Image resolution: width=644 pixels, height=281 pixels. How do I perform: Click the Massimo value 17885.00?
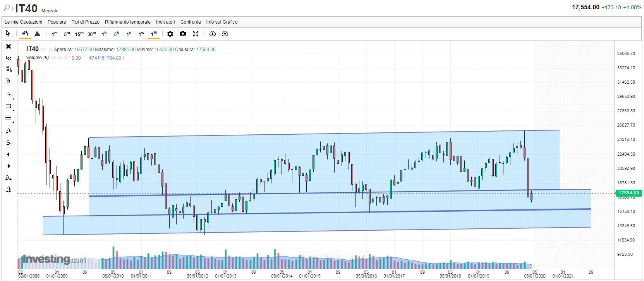[x=126, y=50]
